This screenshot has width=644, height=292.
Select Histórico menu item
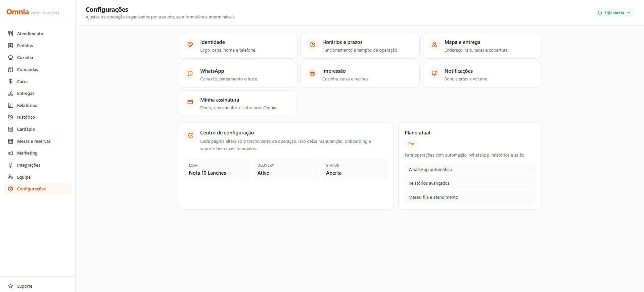coord(38,117)
